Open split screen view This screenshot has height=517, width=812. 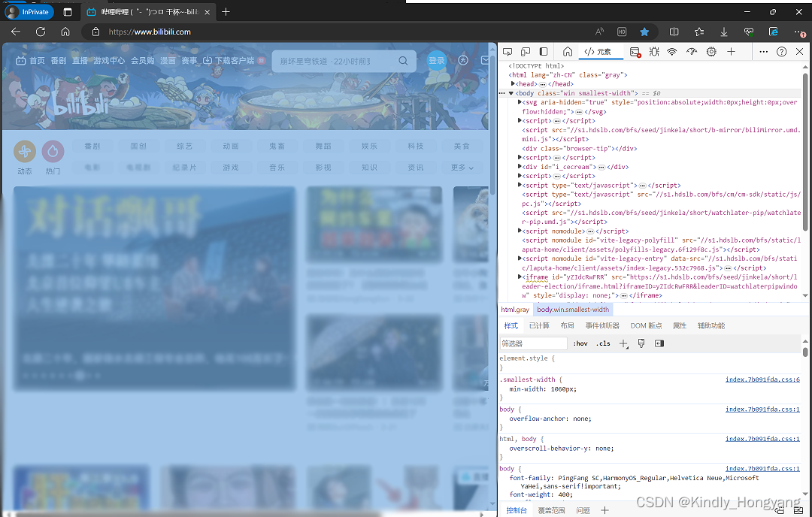pos(674,32)
